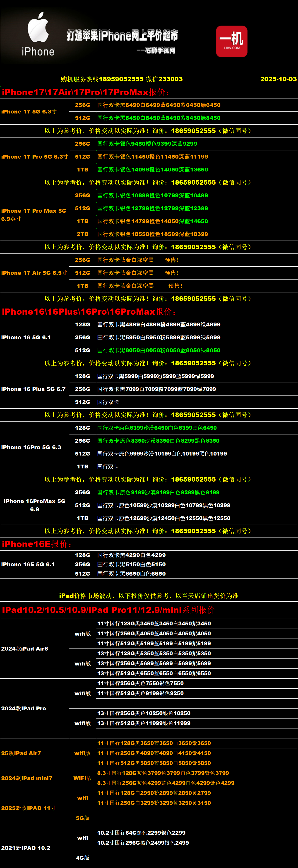Click the iPhone 16Pro 128G price row

point(157,428)
